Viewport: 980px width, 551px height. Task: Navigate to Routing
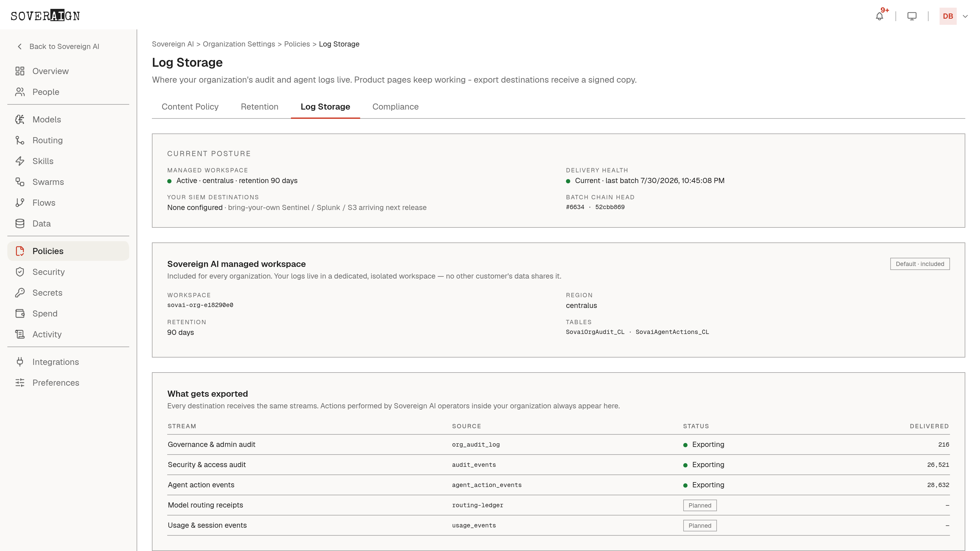[68, 140]
